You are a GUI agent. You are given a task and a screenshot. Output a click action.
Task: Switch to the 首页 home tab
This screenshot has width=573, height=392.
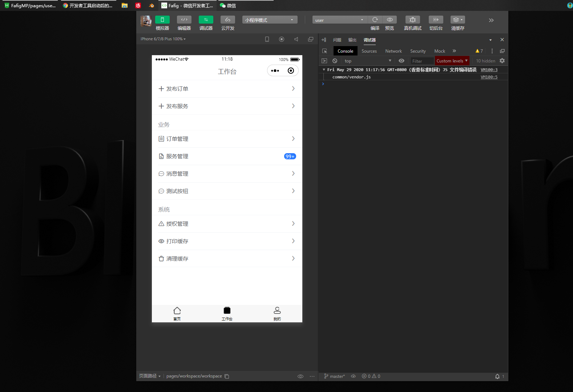(x=177, y=314)
